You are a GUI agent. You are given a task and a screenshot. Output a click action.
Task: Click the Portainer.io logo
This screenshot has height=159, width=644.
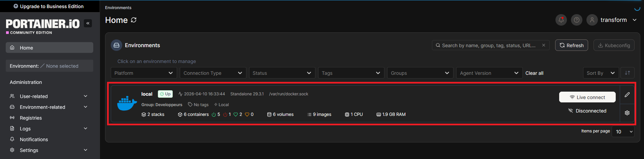[43, 26]
